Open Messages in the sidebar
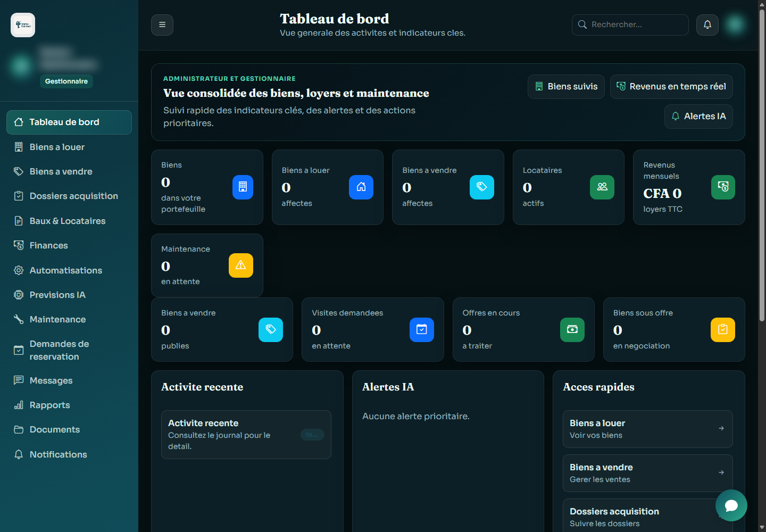This screenshot has width=766, height=532. click(69, 380)
